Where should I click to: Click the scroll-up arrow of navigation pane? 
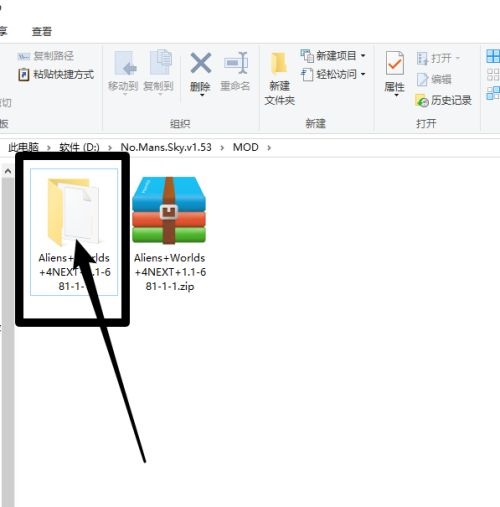pyautogui.click(x=8, y=171)
